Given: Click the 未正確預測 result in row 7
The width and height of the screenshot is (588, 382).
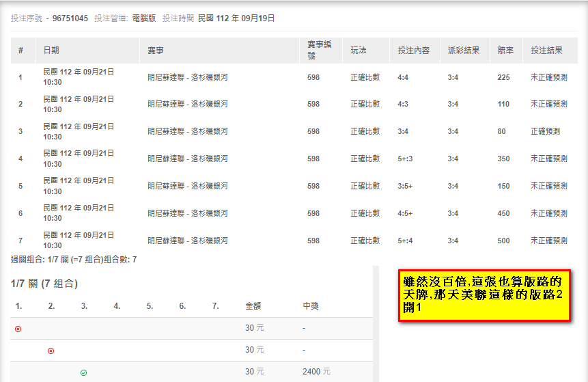Looking at the screenshot, I should [x=548, y=241].
